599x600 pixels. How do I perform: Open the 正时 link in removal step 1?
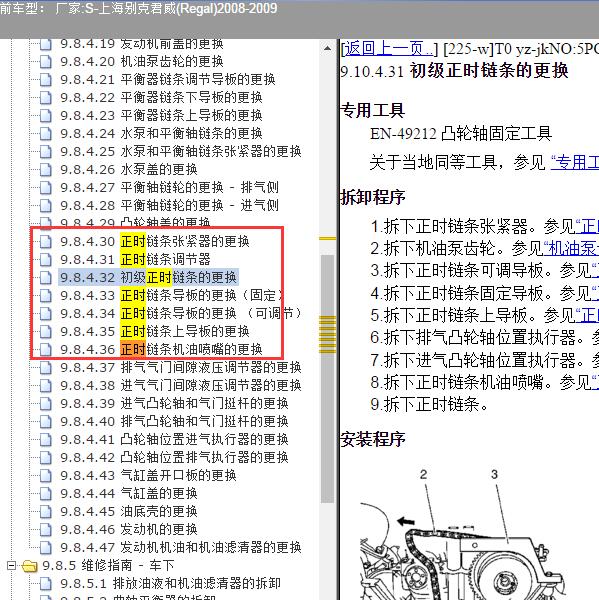tap(587, 227)
